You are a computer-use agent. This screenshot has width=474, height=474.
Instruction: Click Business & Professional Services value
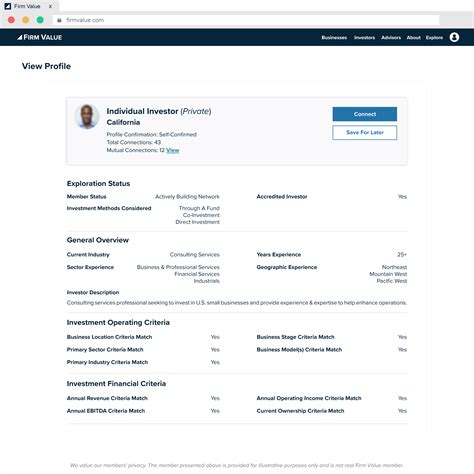(178, 267)
